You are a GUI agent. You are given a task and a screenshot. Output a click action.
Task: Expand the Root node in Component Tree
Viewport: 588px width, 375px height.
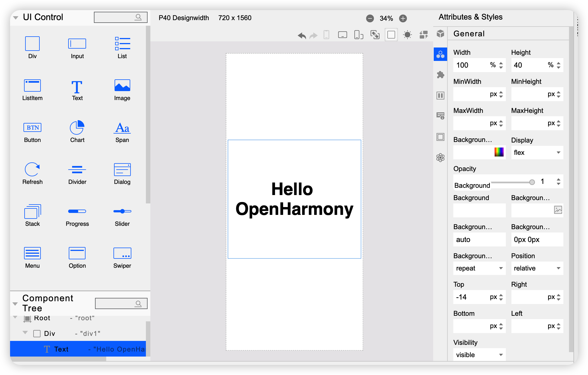pos(15,317)
